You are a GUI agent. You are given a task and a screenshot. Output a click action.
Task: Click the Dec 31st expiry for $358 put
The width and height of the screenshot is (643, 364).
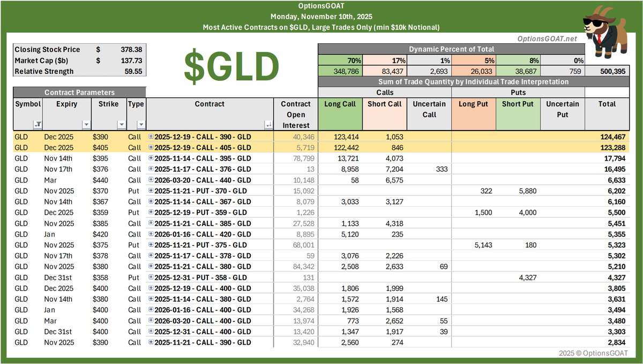[x=66, y=277]
